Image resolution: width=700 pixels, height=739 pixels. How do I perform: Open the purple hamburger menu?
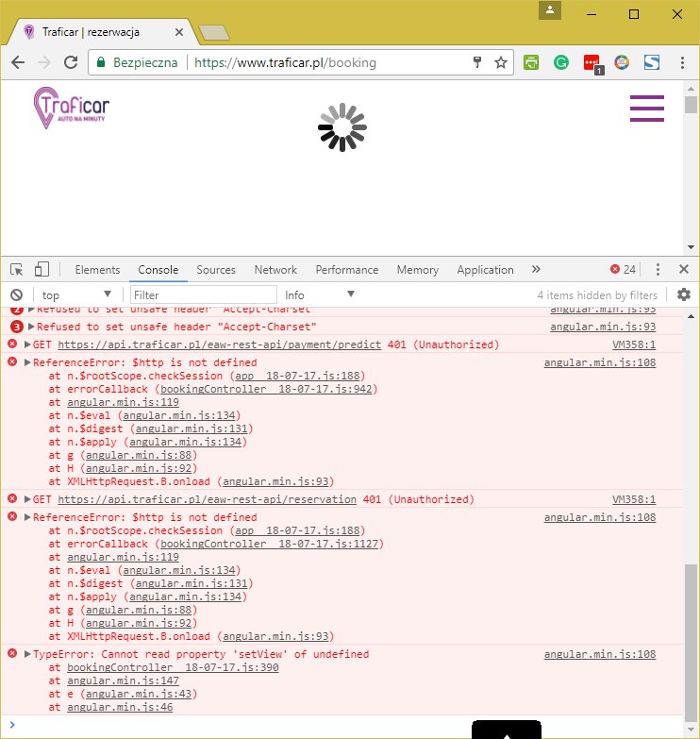click(647, 109)
